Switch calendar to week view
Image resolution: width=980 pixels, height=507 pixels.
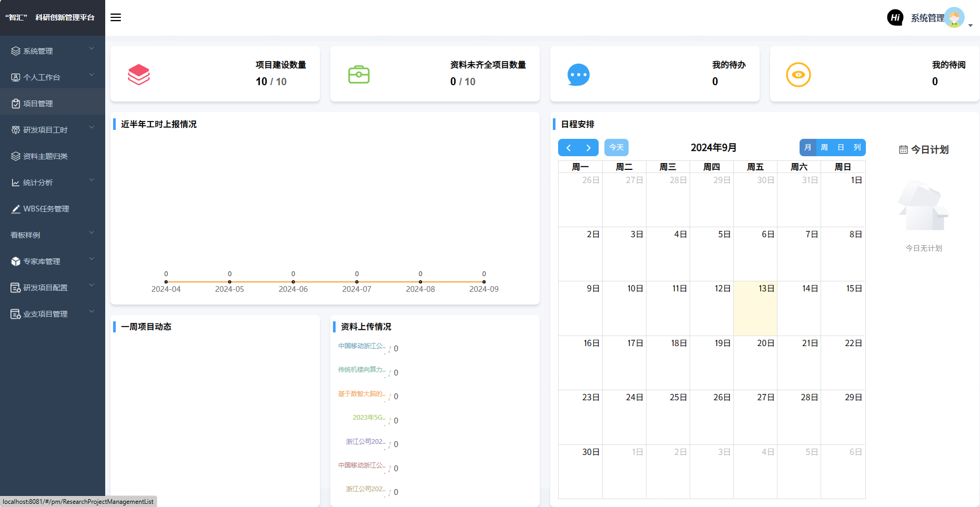[824, 148]
